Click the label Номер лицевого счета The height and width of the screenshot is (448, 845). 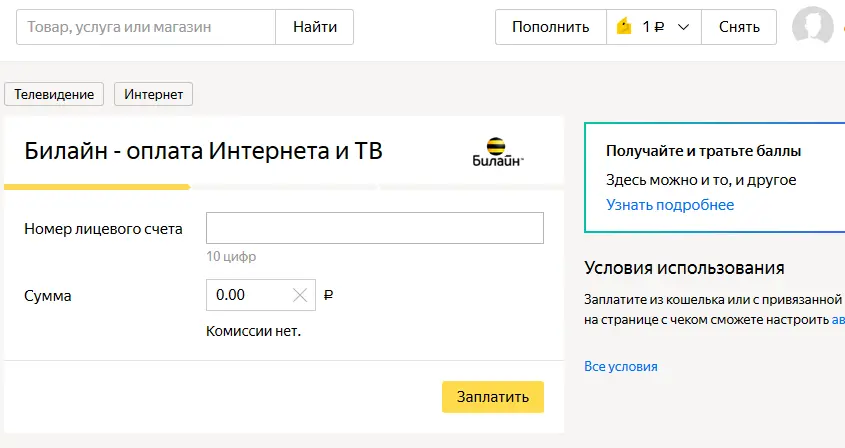[x=103, y=229]
